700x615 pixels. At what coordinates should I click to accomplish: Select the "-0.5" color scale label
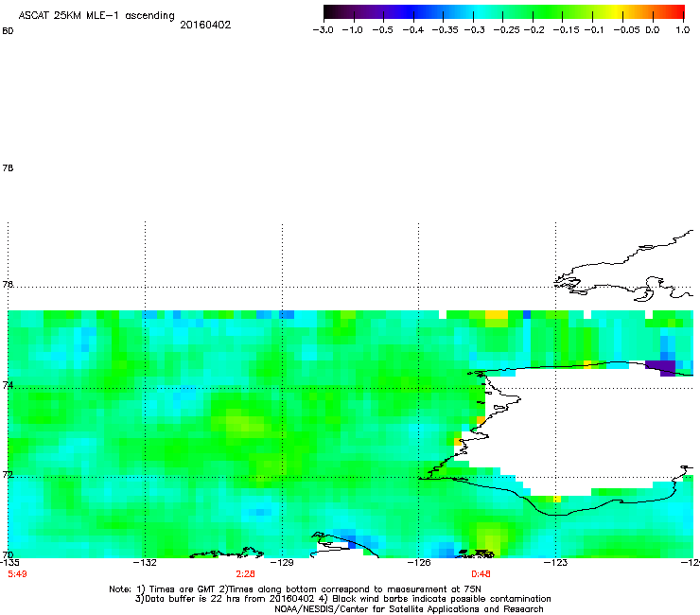click(382, 30)
